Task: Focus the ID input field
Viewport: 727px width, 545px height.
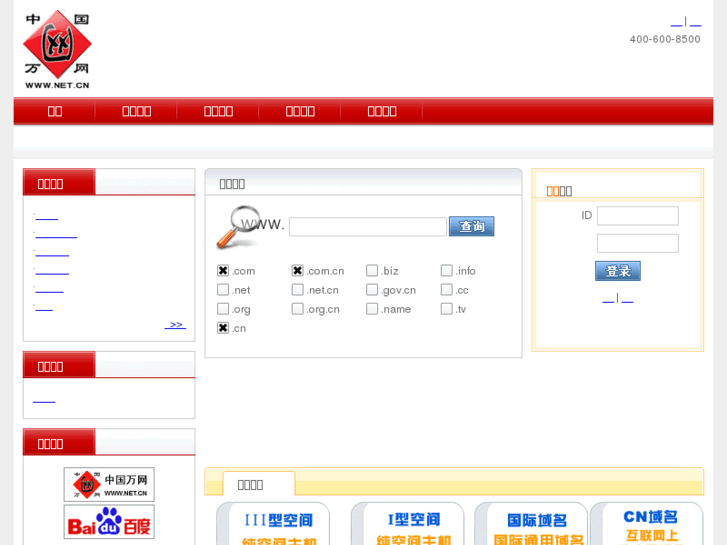Action: [638, 216]
